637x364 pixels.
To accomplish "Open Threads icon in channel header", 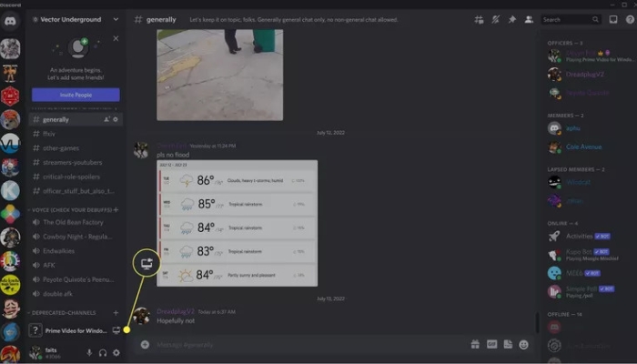I will click(x=479, y=19).
